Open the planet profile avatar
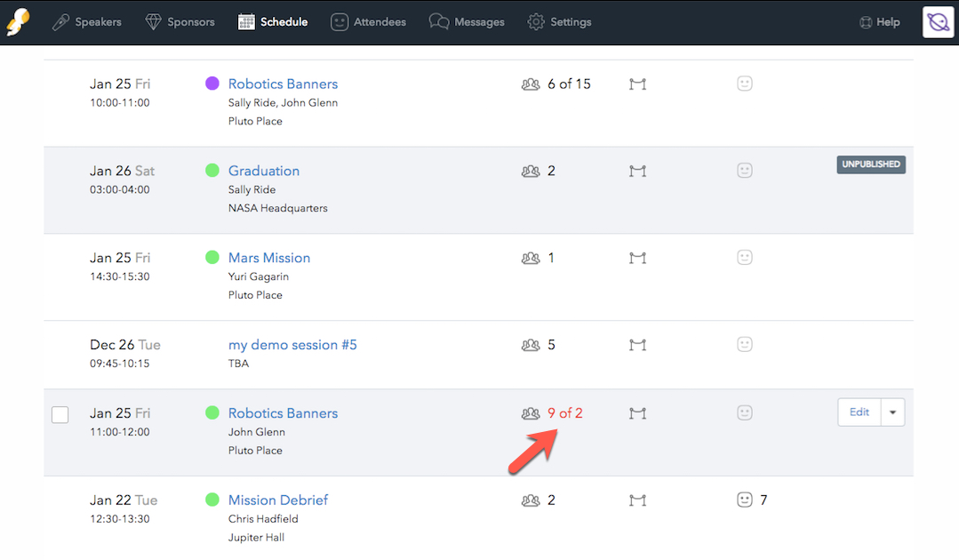The width and height of the screenshot is (959, 560). tap(939, 22)
